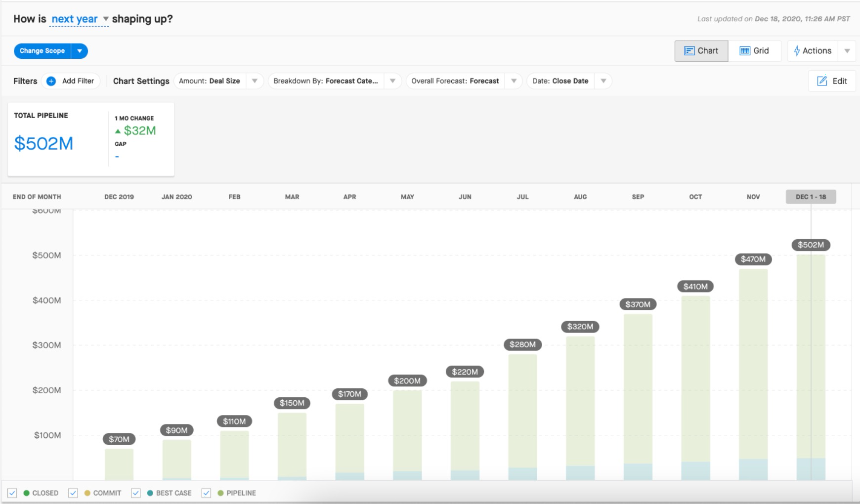Click the $150M March bar label
860x504 pixels.
coord(292,403)
